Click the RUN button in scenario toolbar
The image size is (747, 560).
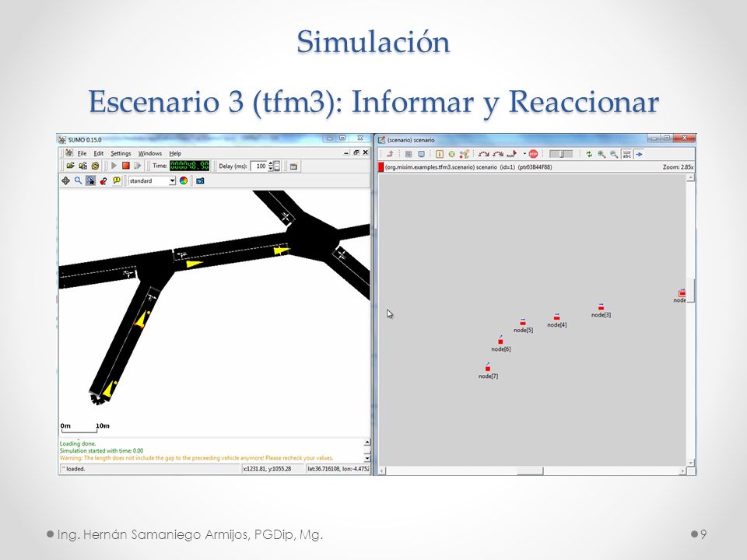[512, 154]
